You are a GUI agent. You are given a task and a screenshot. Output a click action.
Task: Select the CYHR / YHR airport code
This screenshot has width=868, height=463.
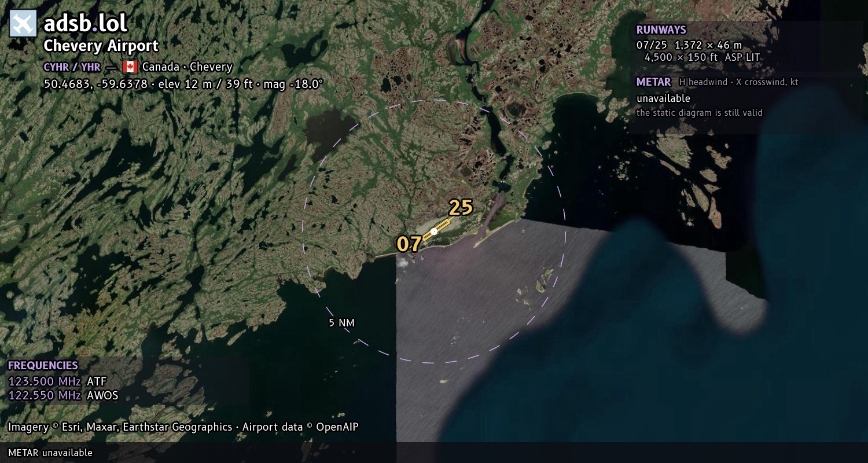click(x=72, y=67)
